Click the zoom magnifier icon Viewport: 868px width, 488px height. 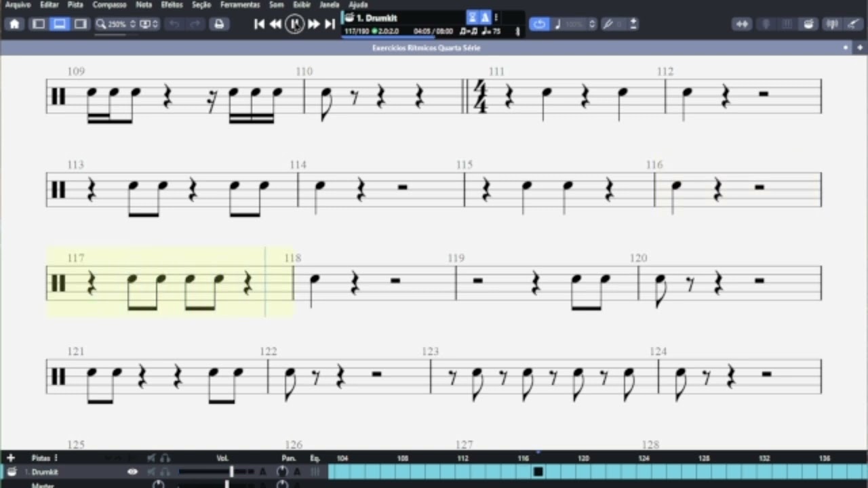click(x=101, y=24)
